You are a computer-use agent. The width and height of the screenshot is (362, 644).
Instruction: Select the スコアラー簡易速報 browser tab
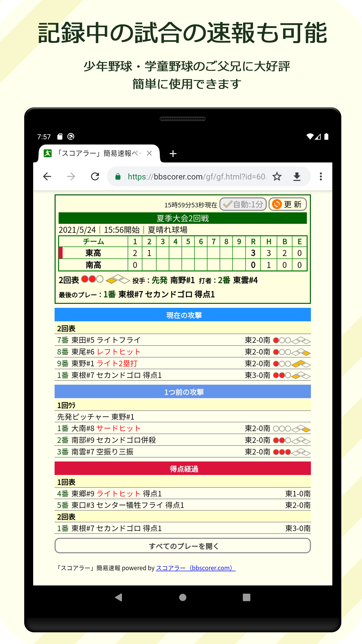click(x=99, y=153)
